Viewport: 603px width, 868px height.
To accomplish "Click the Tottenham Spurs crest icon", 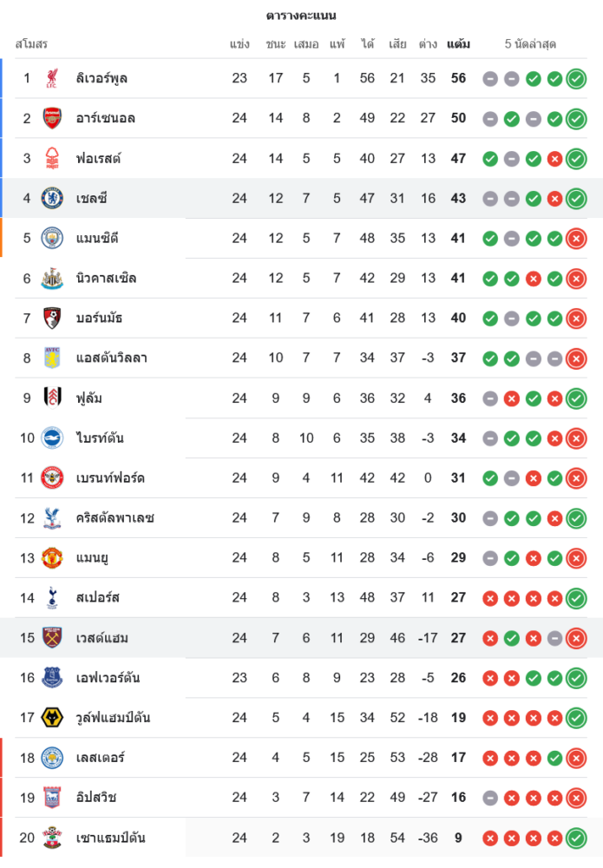I will coord(52,597).
